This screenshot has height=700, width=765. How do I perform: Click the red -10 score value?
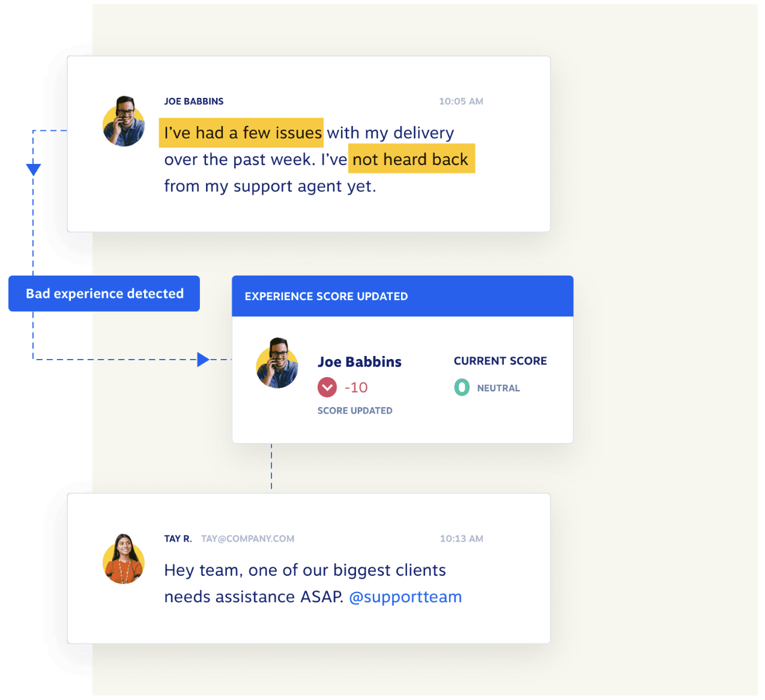[x=355, y=387]
